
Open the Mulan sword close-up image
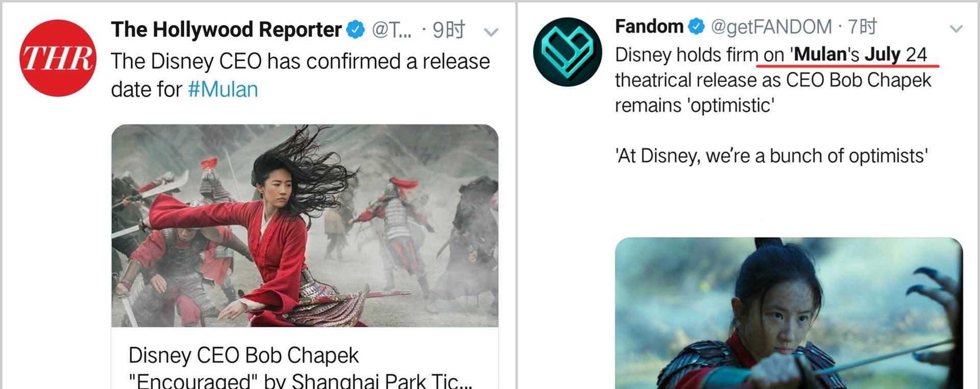pos(789,313)
